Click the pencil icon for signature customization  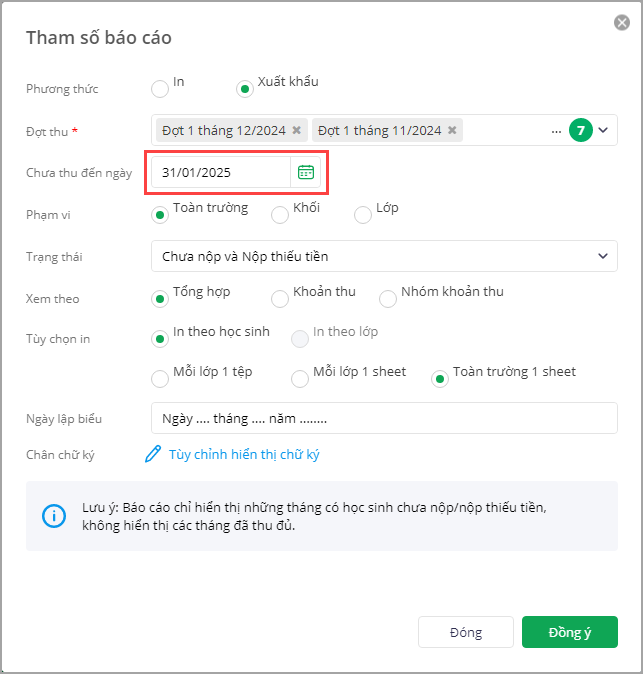pyautogui.click(x=153, y=454)
